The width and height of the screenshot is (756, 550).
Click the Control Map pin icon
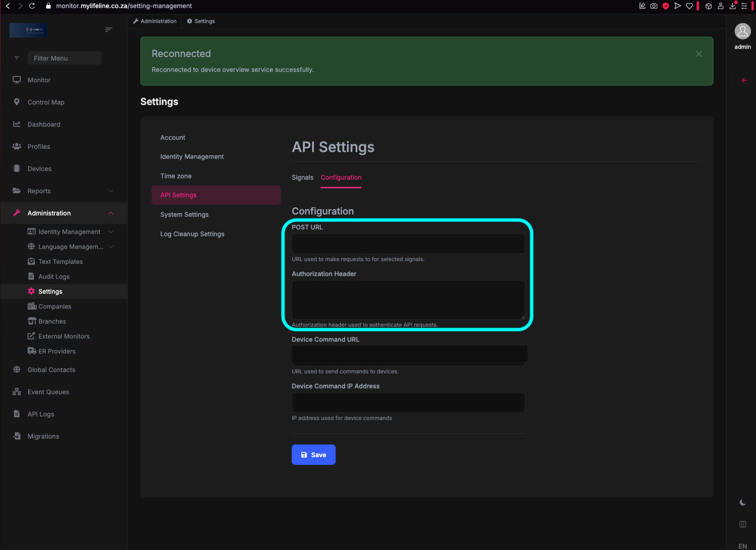coord(17,102)
